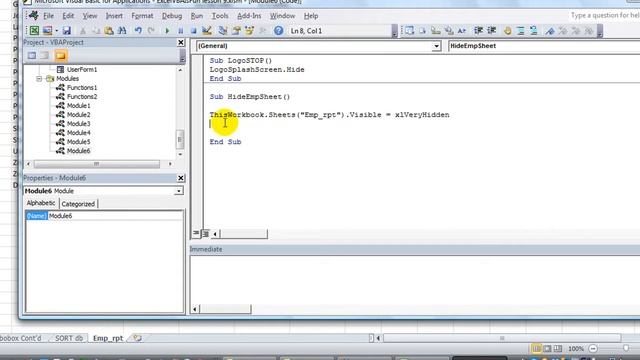The height and width of the screenshot is (360, 640).
Task: Open the Add-Ins menu
Action: tap(249, 16)
